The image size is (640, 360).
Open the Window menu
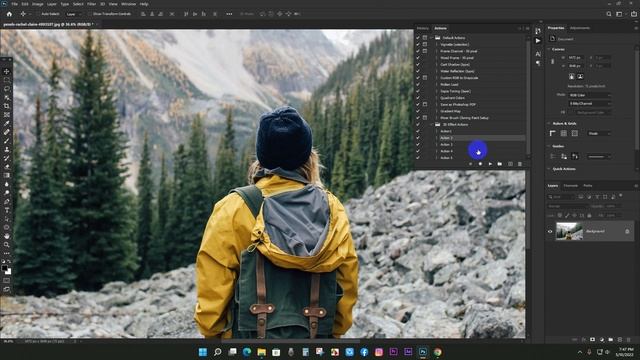[129, 4]
